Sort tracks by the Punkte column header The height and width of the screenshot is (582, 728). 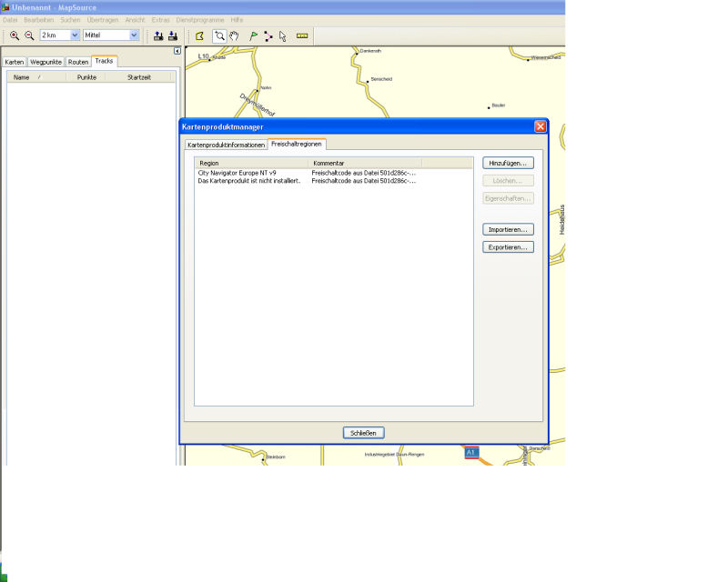pyautogui.click(x=86, y=77)
